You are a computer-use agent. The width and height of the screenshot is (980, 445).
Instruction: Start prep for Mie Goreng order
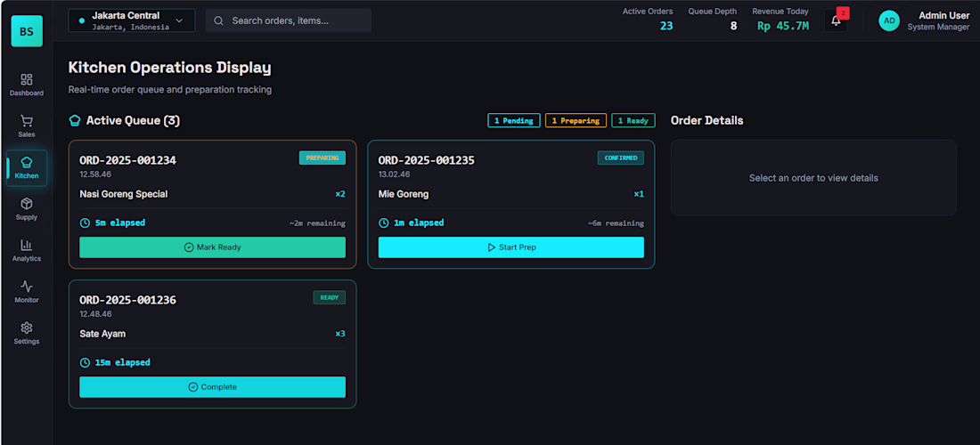coord(511,247)
